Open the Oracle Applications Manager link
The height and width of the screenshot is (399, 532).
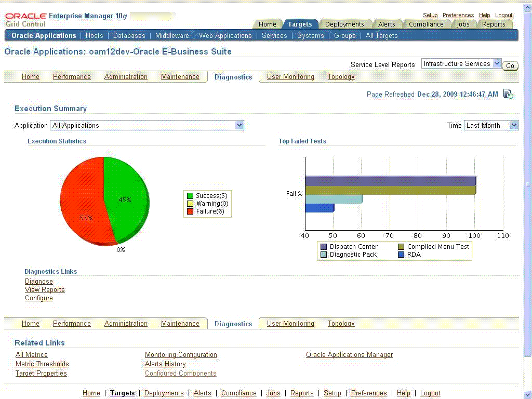(x=349, y=354)
